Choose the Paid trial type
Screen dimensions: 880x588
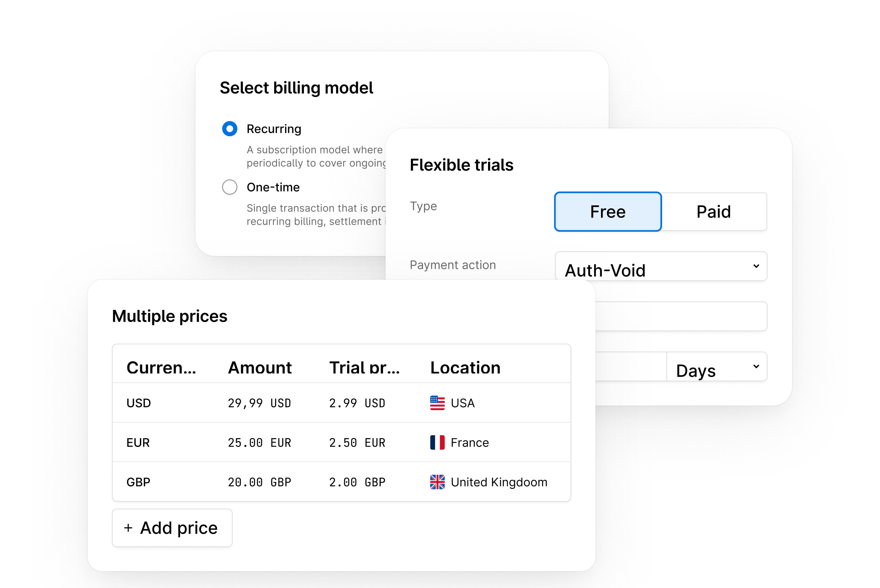(714, 212)
